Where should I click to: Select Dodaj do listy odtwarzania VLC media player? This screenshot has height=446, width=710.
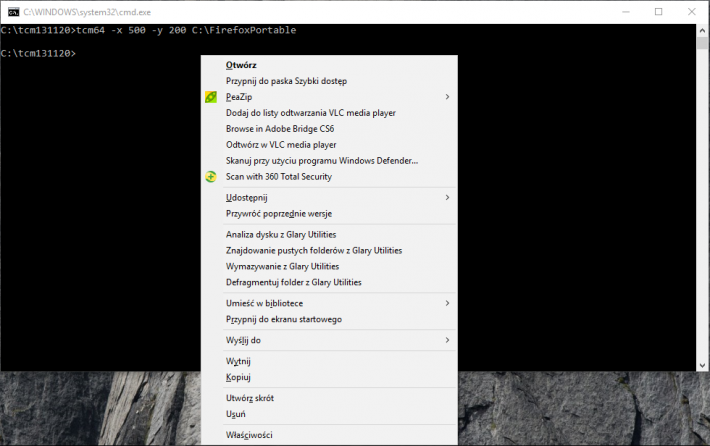point(329,113)
